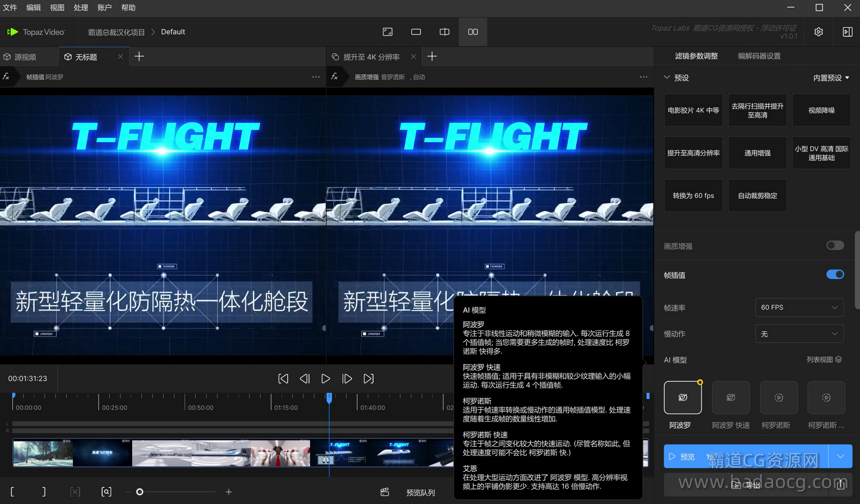Apply the 转换为 60 fps preset
The height and width of the screenshot is (504, 860).
pos(693,196)
